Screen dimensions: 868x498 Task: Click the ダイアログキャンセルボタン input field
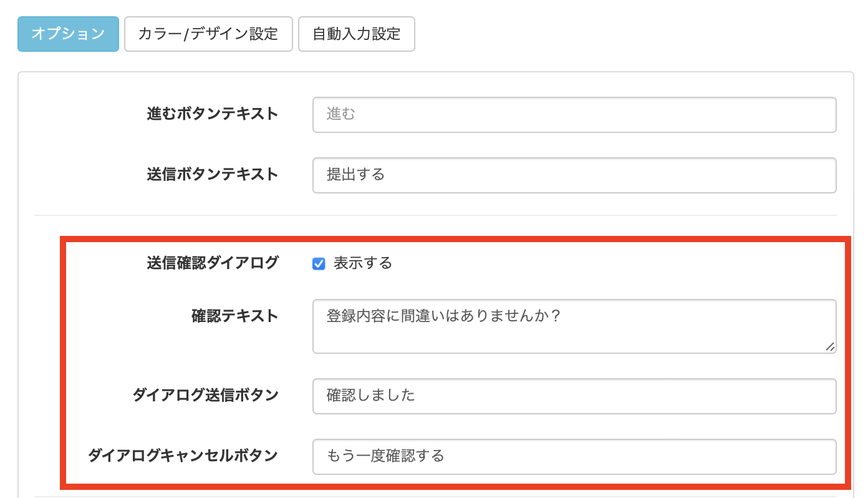coord(574,456)
